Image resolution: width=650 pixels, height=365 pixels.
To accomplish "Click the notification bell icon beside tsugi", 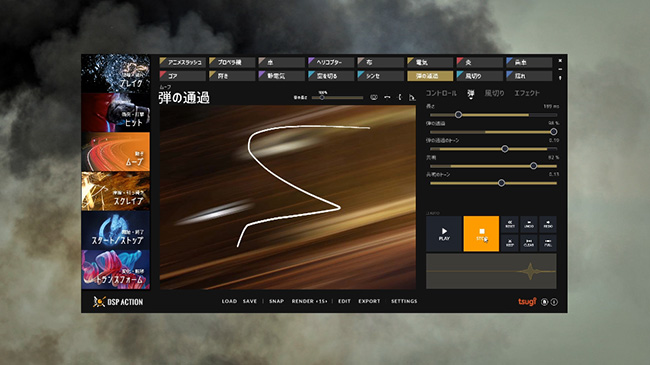I will click(545, 302).
